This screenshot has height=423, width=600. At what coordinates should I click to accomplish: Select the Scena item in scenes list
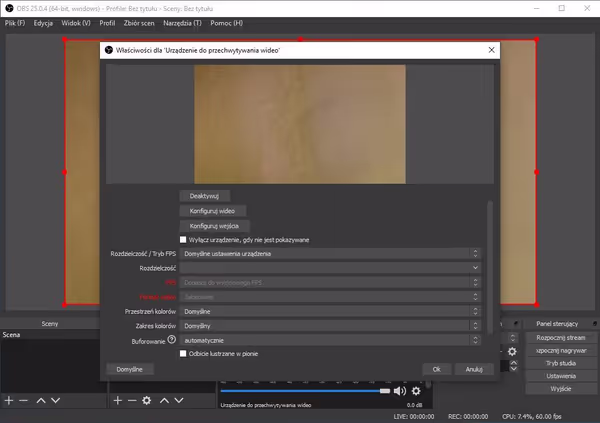(50, 335)
